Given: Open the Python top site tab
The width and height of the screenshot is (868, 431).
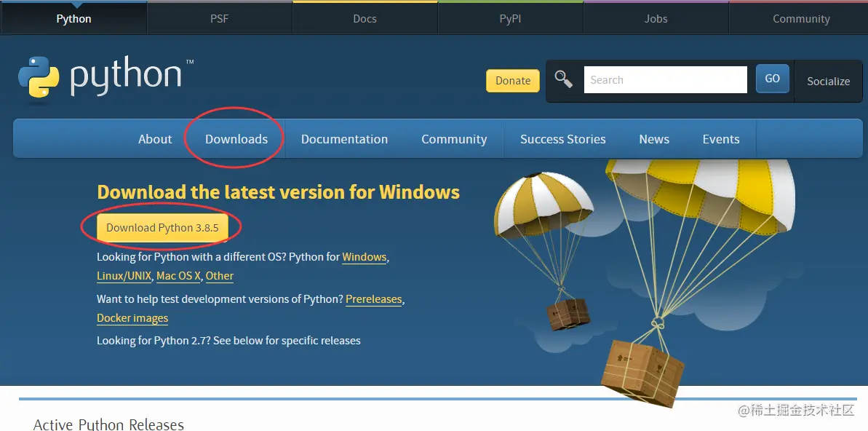Looking at the screenshot, I should (x=73, y=18).
